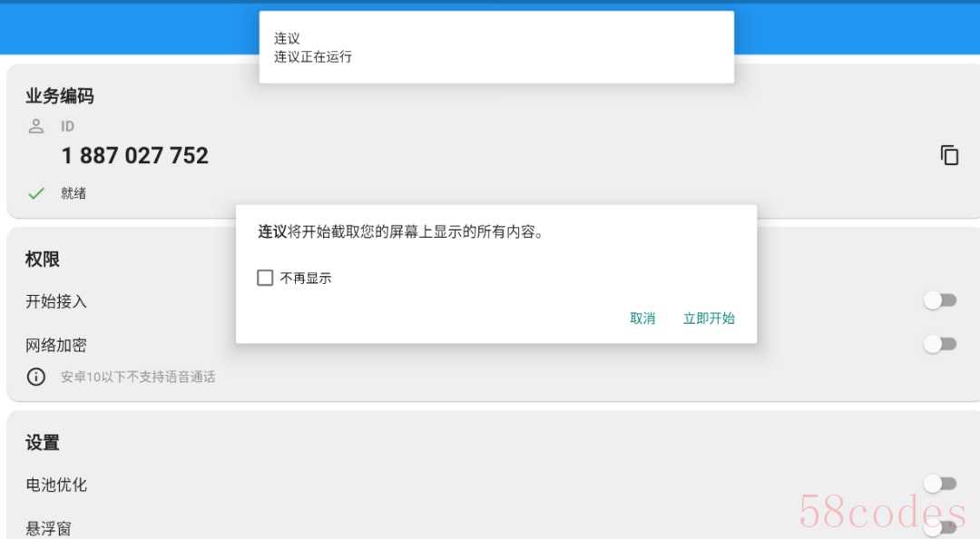Image resolution: width=980 pixels, height=539 pixels.
Task: Select the 设置 section heading
Action: [43, 443]
